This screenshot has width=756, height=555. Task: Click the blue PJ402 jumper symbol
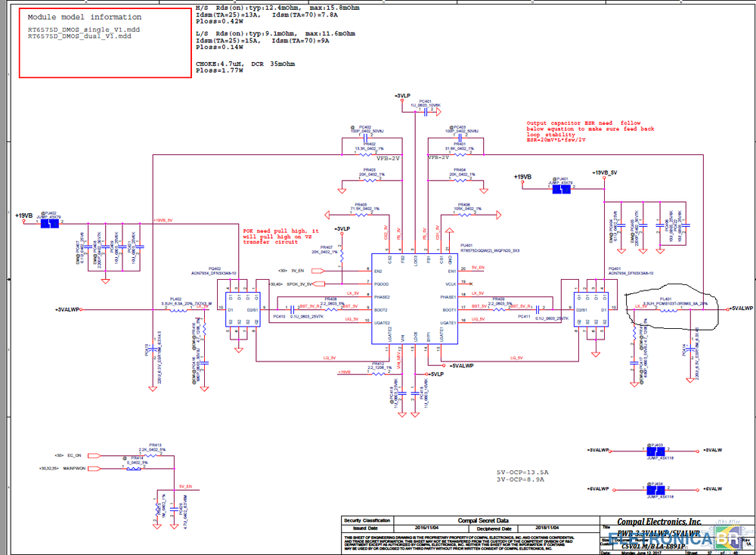(49, 223)
